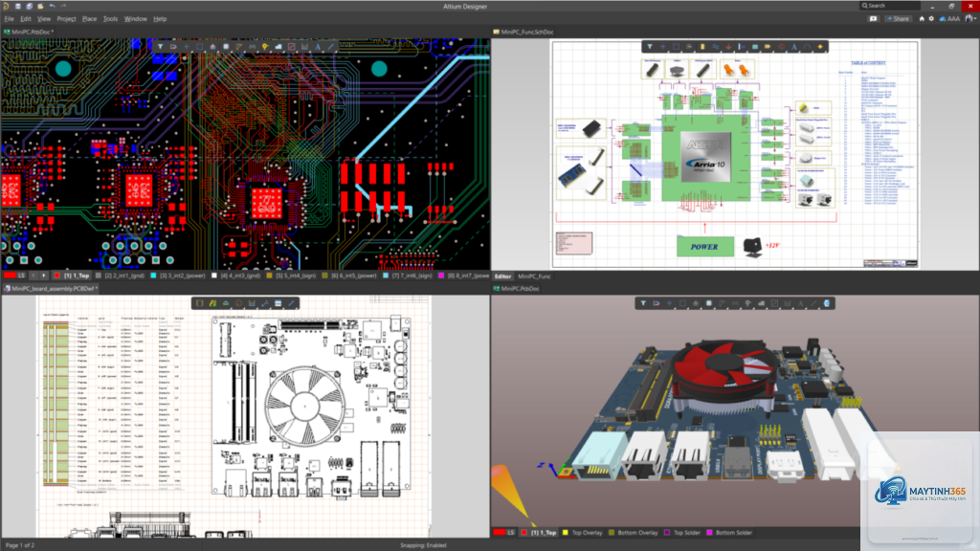Click the Place Table icon in Draftsman toolbar
This screenshot has height=551, width=980.
tap(278, 303)
